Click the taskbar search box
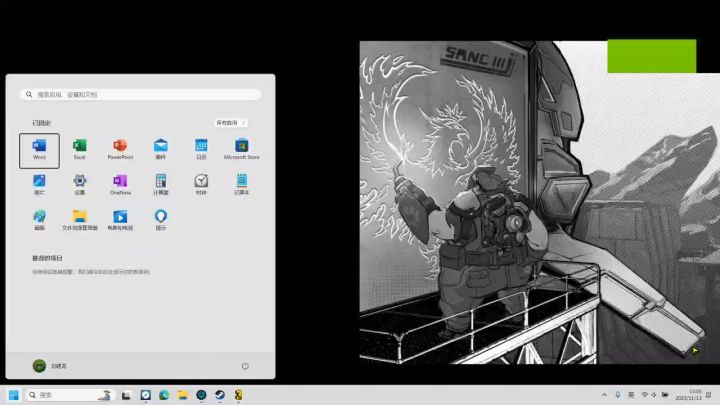Screen dimensions: 720x405 point(69,395)
